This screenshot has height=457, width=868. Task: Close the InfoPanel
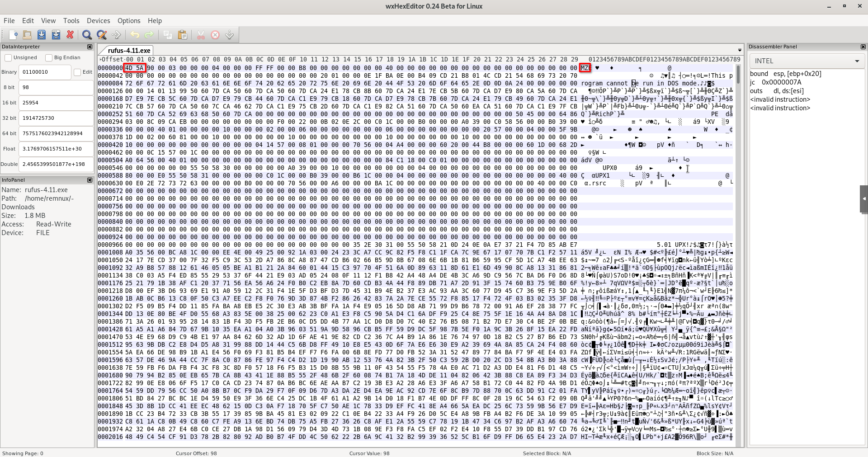click(x=90, y=180)
